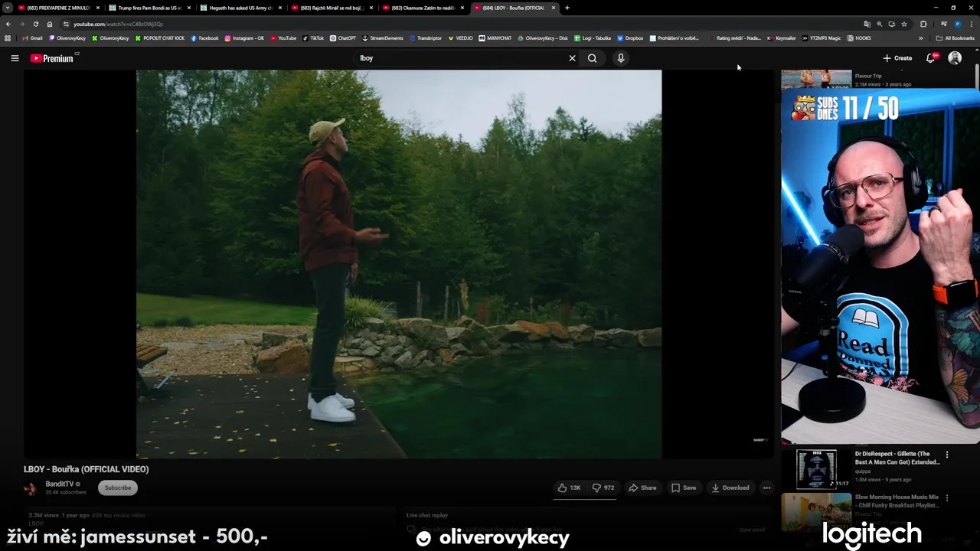
Task: Open the zoom magnifier icon in address bar
Action: pyautogui.click(x=879, y=24)
